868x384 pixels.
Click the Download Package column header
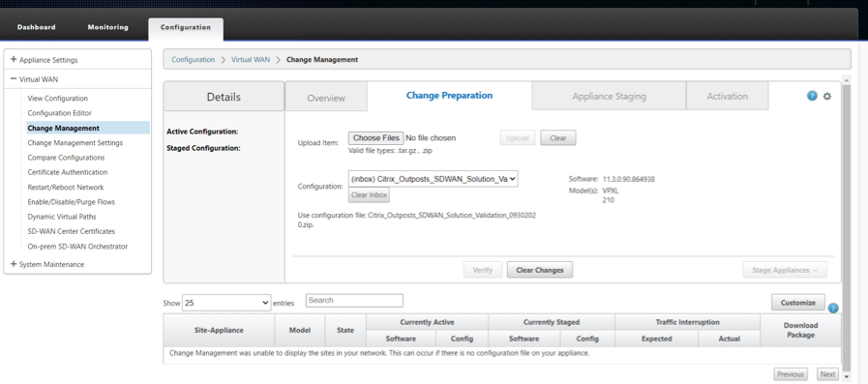coord(800,330)
